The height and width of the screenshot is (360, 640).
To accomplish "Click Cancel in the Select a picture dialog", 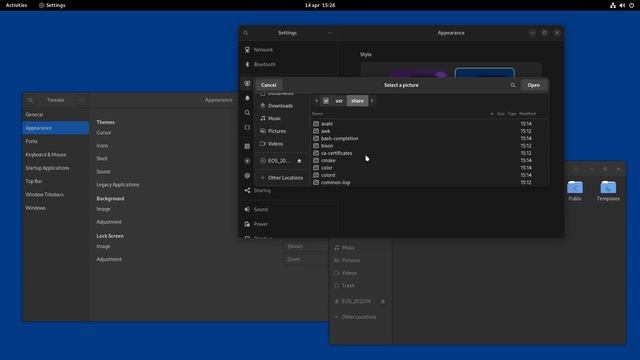I will tap(269, 85).
